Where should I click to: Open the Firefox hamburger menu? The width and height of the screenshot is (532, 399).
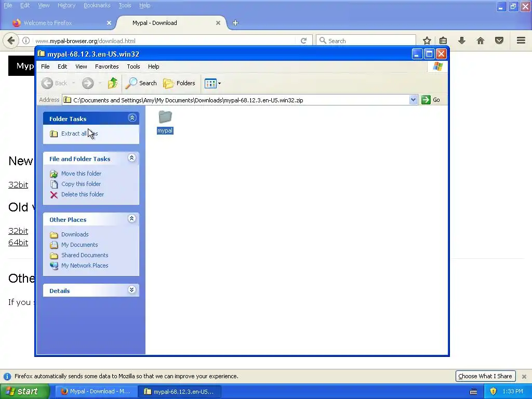click(521, 41)
